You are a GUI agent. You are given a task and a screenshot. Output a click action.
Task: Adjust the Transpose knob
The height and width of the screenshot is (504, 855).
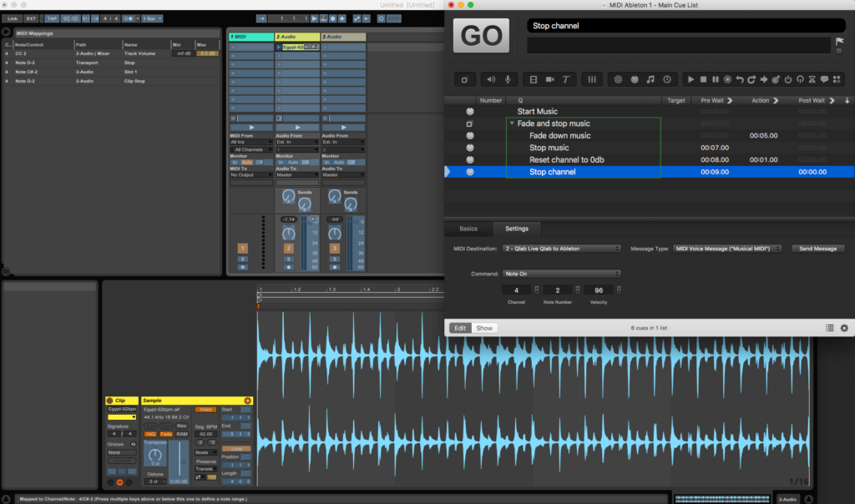(x=154, y=455)
